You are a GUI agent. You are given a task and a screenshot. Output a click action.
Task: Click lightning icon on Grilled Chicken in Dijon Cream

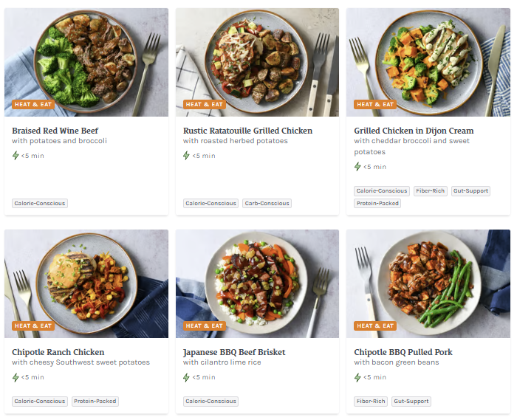[x=358, y=167]
